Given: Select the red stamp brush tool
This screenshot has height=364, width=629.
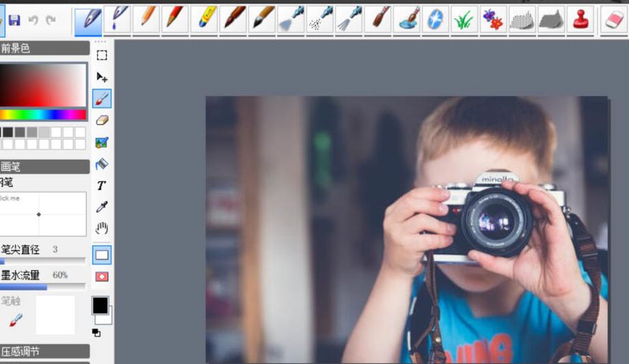Looking at the screenshot, I should 580,20.
